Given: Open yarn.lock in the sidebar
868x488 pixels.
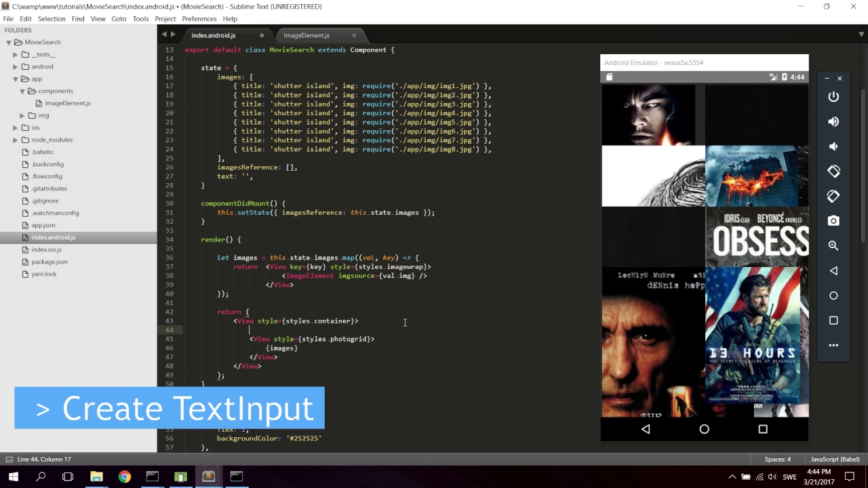Looking at the screenshot, I should tap(44, 274).
